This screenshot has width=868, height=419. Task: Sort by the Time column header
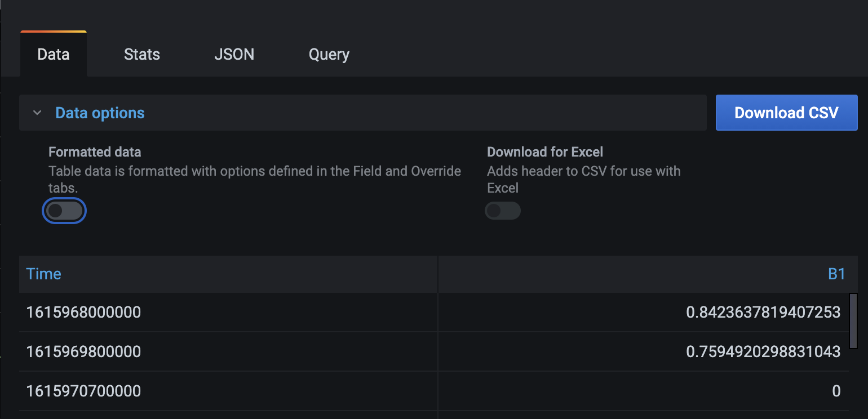[x=43, y=274]
